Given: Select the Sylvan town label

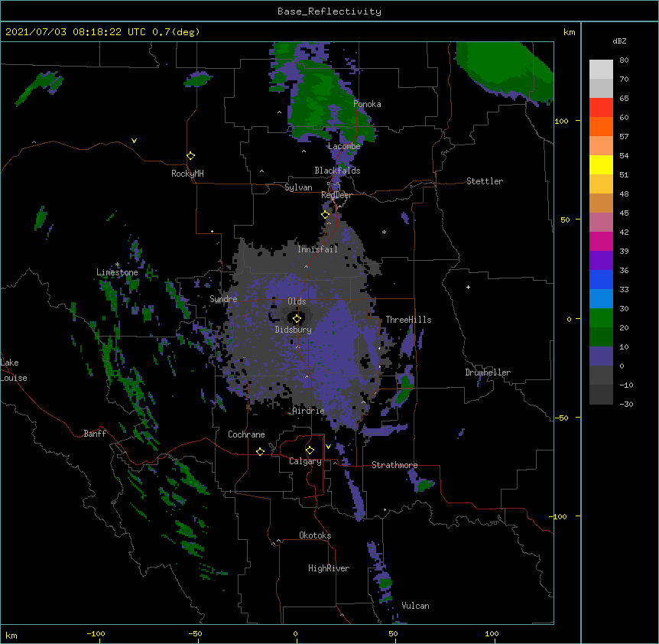Looking at the screenshot, I should click(298, 187).
